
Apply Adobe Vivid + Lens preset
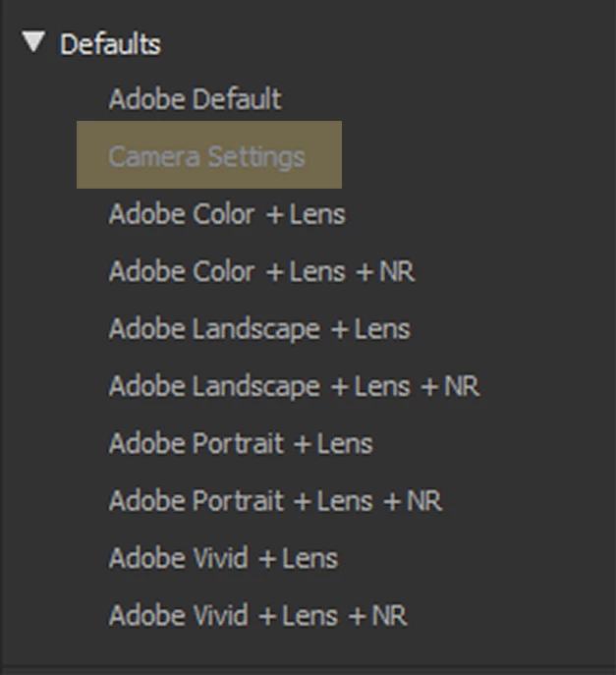pos(223,558)
